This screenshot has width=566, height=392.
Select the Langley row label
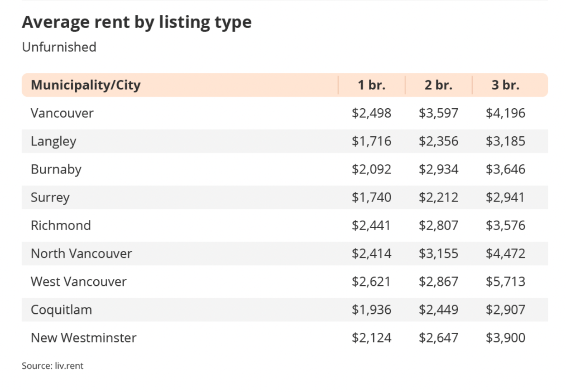click(53, 141)
